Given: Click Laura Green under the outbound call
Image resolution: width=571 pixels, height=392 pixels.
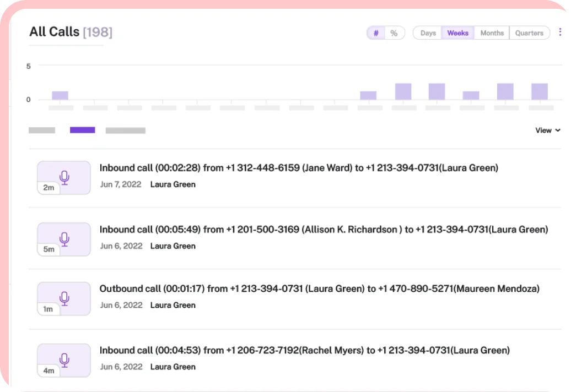Looking at the screenshot, I should pos(173,305).
